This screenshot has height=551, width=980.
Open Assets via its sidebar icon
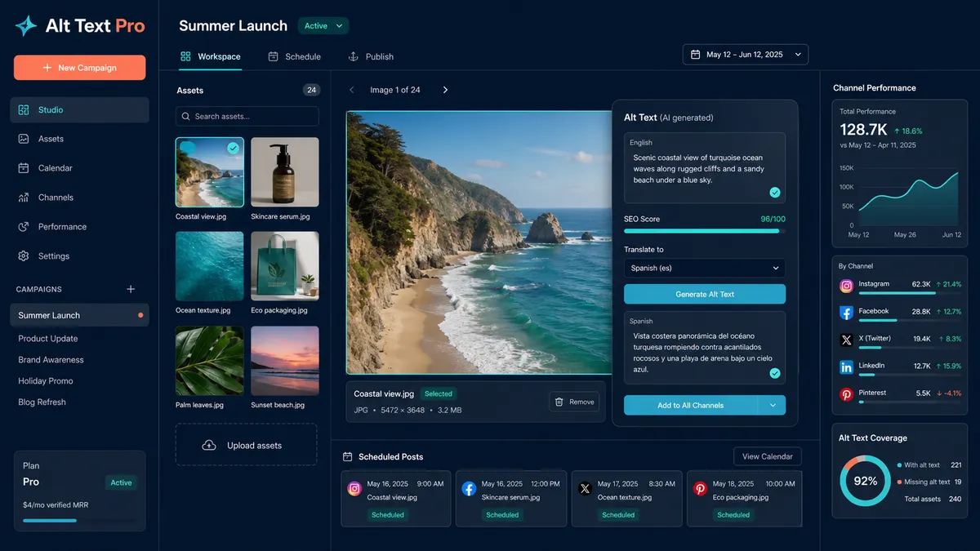23,139
